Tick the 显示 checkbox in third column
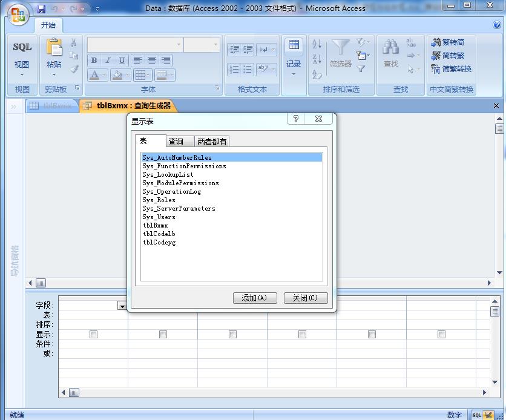 tap(232, 334)
